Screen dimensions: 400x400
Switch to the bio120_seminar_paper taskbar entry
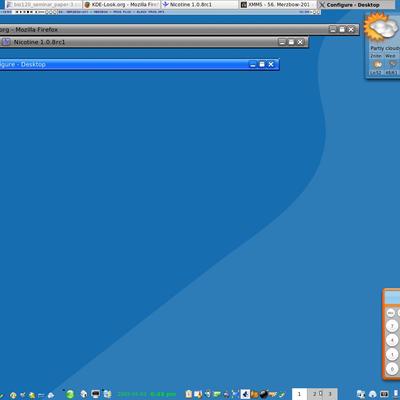43,5
